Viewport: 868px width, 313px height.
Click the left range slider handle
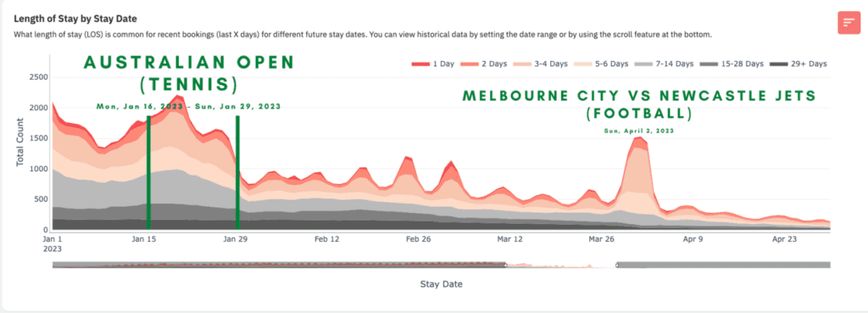[x=505, y=265]
